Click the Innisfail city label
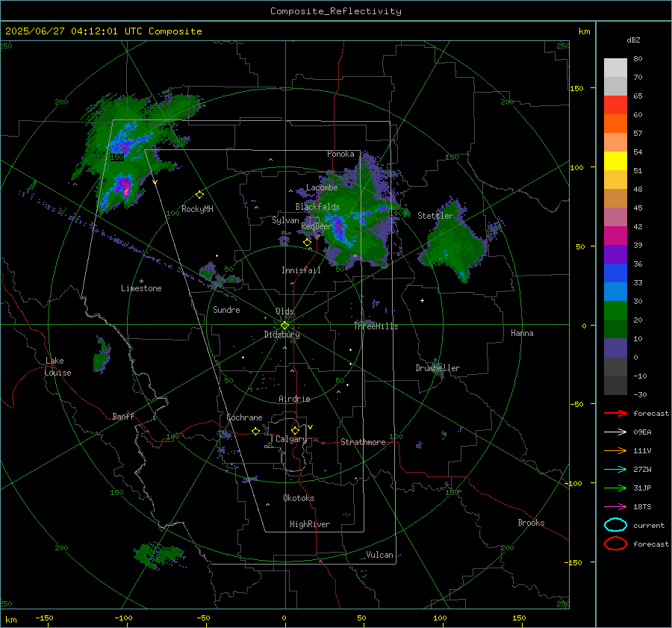Viewport: 672px width, 628px height. (301, 270)
